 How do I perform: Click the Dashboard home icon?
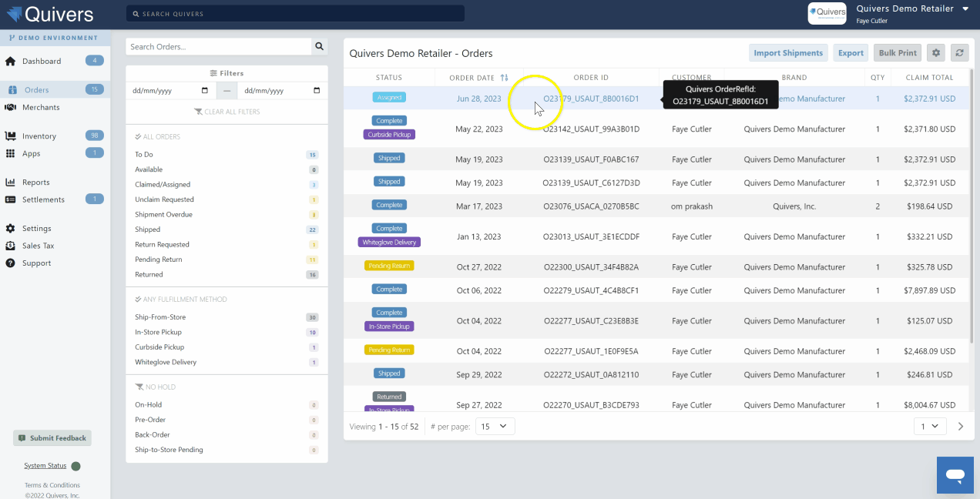(11, 61)
